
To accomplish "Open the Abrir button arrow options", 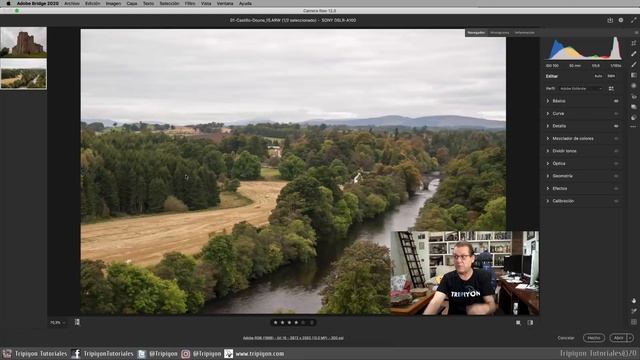I will (x=630, y=338).
